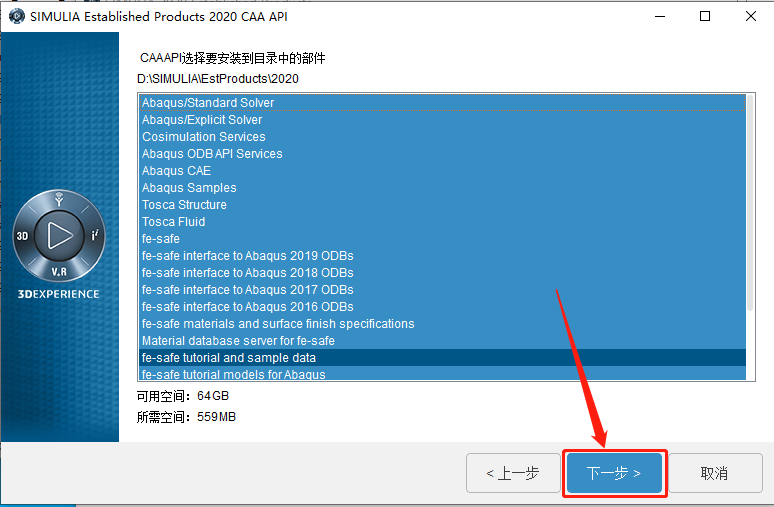Select Cosimulation Services component
The image size is (774, 507).
(x=442, y=137)
